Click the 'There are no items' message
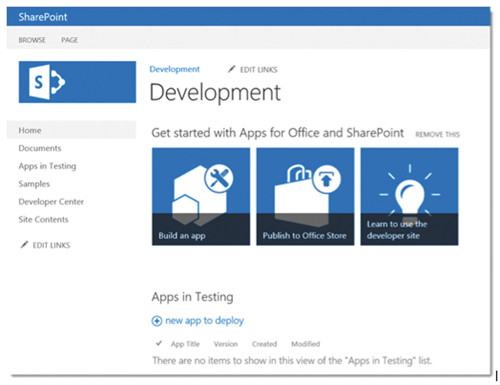 (292, 360)
